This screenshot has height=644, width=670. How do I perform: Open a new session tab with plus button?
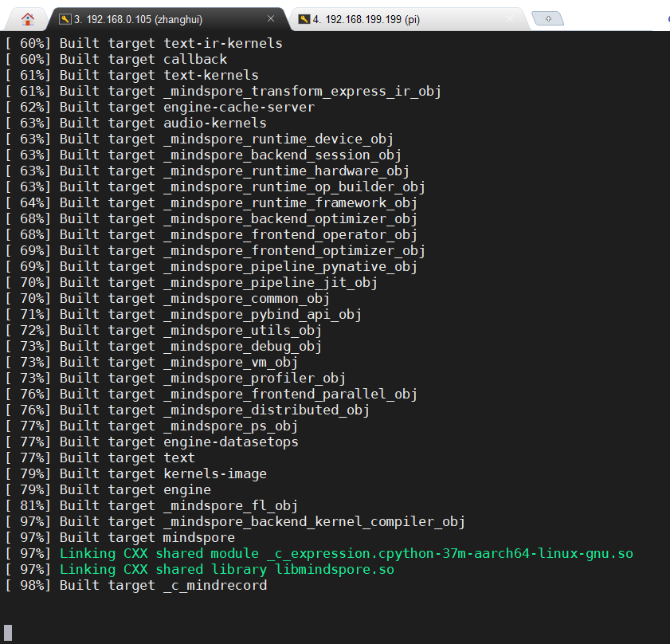click(548, 19)
